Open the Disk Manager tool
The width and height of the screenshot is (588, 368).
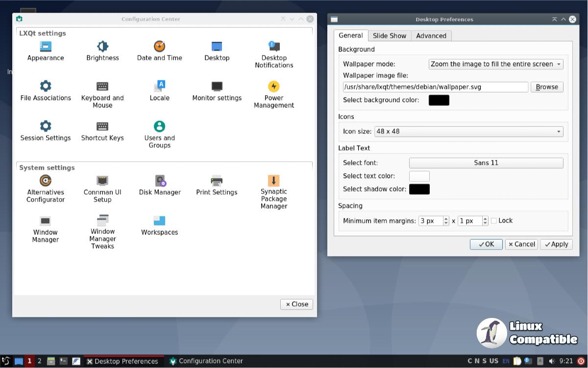coord(160,181)
